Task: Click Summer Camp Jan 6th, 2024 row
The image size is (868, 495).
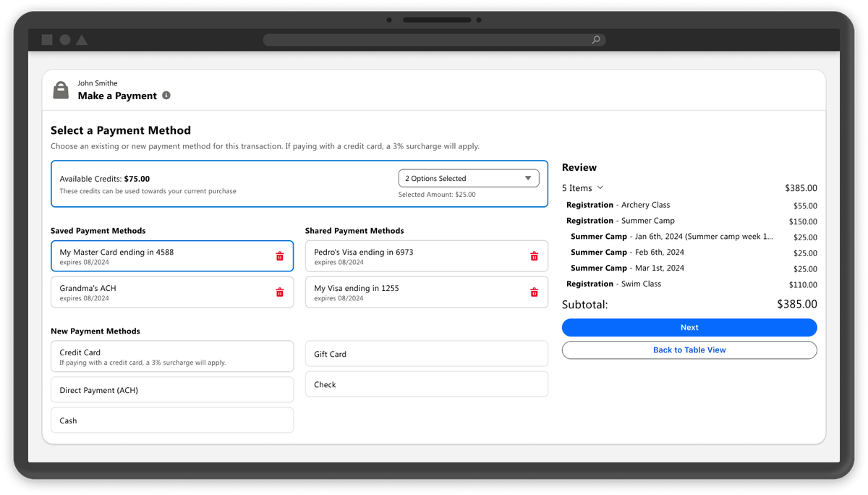Action: (x=694, y=237)
